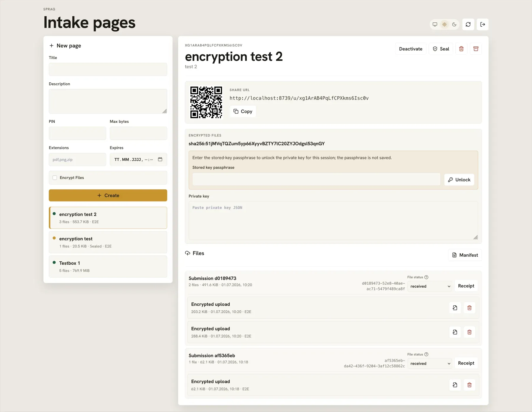Viewport: 532px width, 412px height.
Task: Open the Manifest
Action: 465,255
